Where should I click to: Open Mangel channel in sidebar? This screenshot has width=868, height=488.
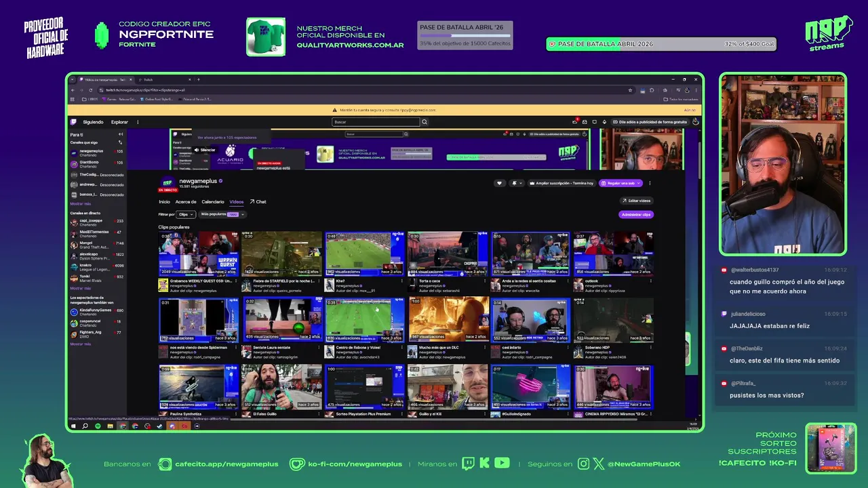coord(97,245)
